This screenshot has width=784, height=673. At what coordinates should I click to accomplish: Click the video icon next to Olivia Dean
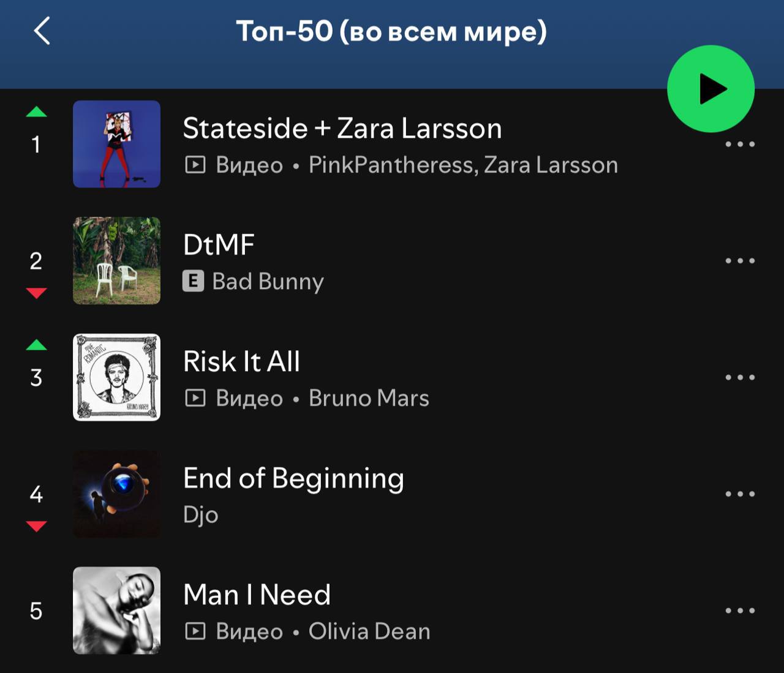pos(195,631)
